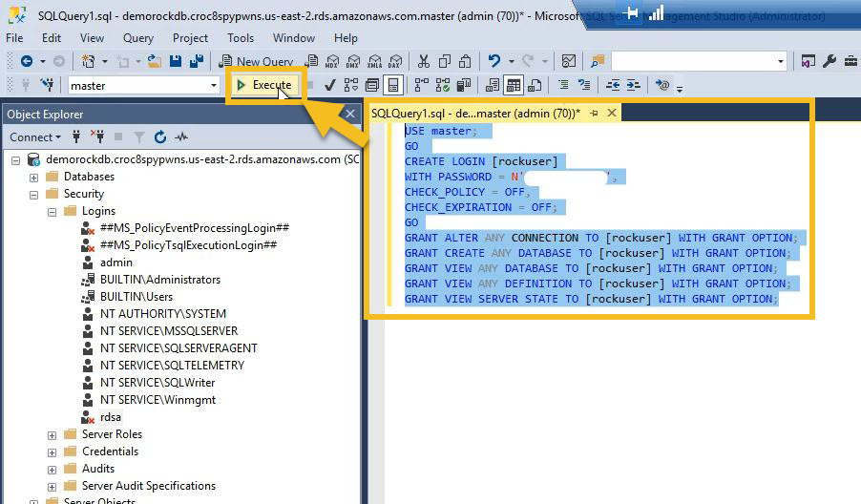Click the Execute button

264,85
